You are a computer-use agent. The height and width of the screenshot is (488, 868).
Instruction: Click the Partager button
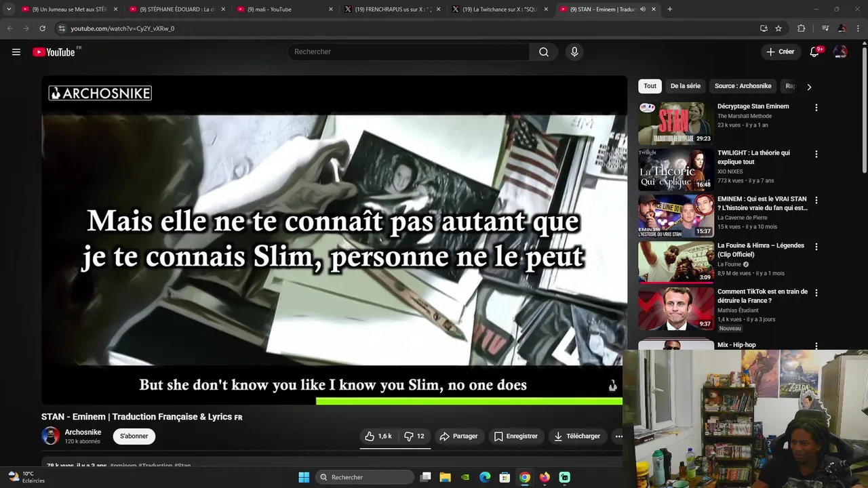coord(458,436)
